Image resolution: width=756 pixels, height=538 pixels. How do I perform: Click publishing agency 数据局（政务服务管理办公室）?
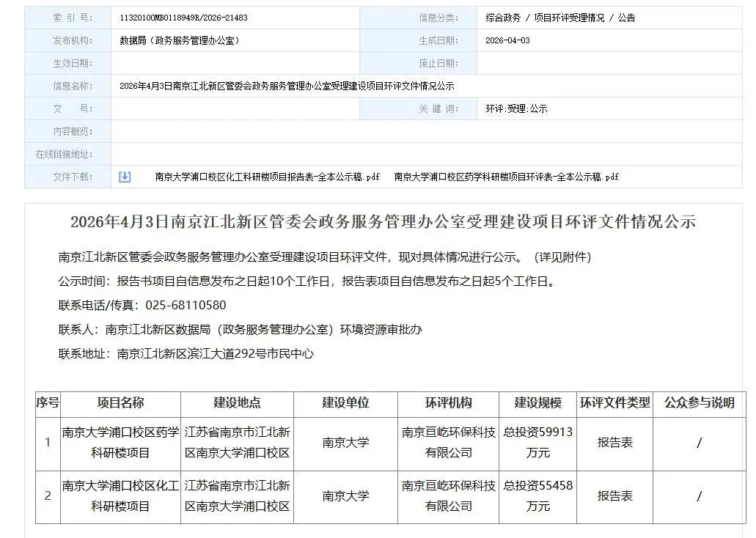pyautogui.click(x=180, y=40)
